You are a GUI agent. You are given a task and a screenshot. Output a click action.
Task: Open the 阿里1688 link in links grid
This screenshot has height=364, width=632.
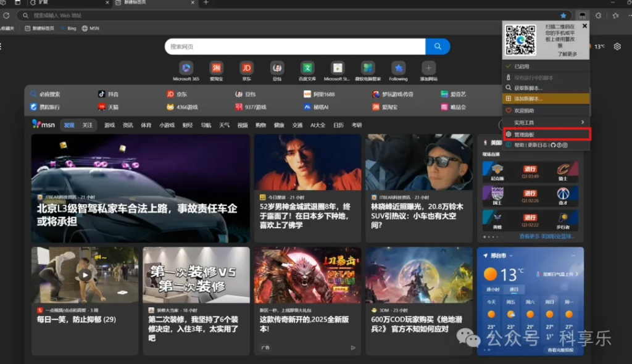tap(319, 94)
